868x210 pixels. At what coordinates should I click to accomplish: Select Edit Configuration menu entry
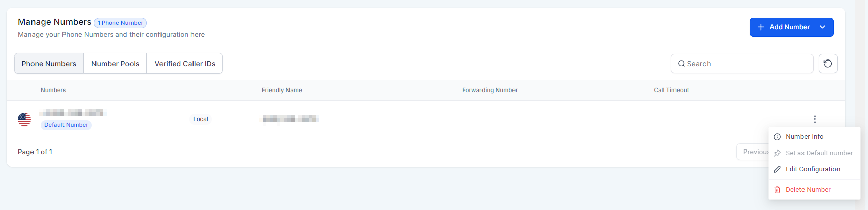(813, 169)
